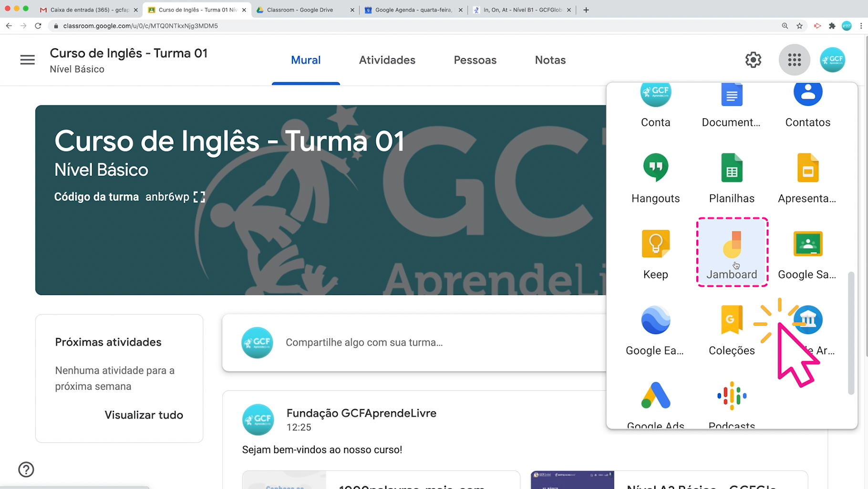Viewport: 868px width, 489px height.
Task: Switch to the Atividades tab
Action: click(387, 60)
